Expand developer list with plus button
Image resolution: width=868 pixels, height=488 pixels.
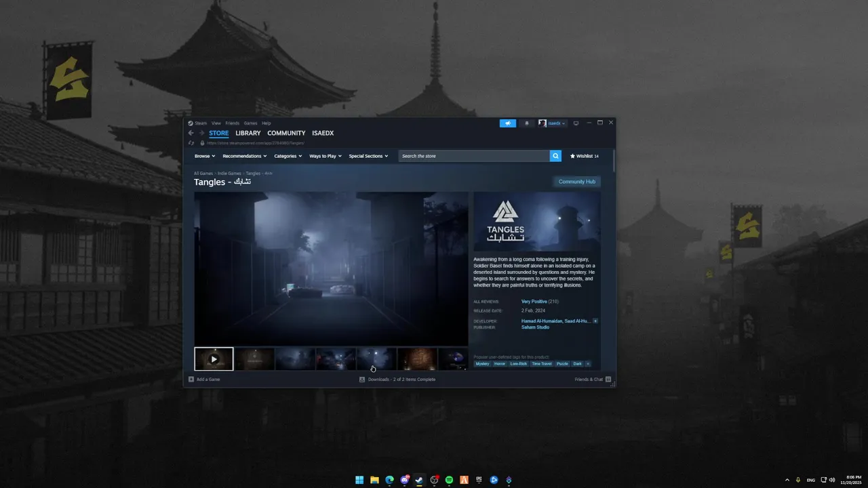pyautogui.click(x=595, y=321)
